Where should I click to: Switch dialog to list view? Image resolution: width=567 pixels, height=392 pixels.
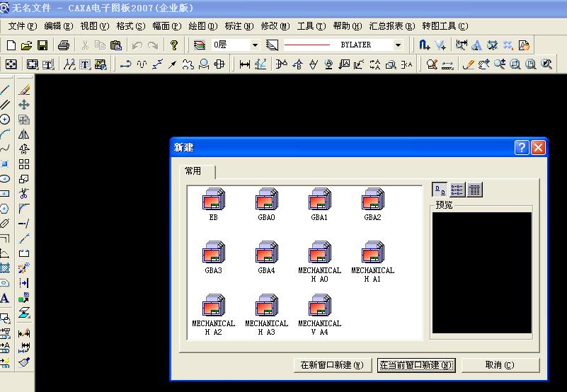pyautogui.click(x=457, y=190)
